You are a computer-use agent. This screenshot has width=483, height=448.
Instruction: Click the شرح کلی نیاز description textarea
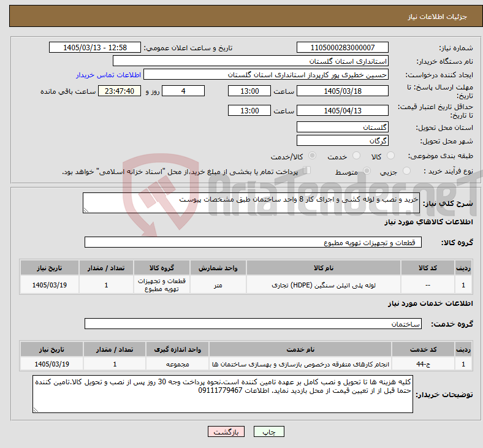pyautogui.click(x=251, y=203)
